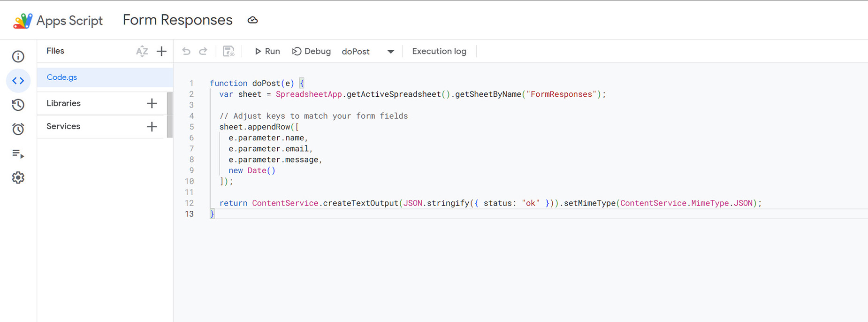Start Debug for selected function

(311, 51)
